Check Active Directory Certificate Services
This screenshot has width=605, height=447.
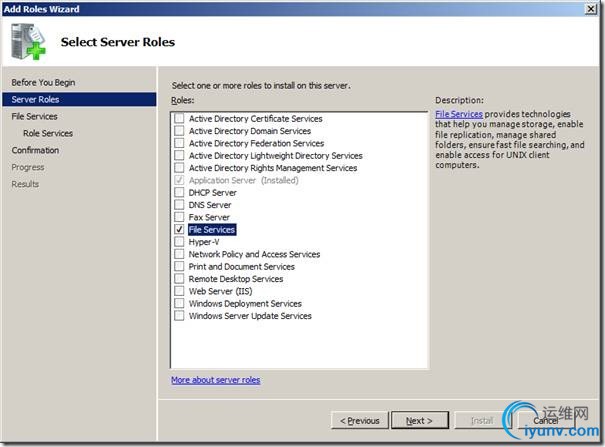coord(179,118)
